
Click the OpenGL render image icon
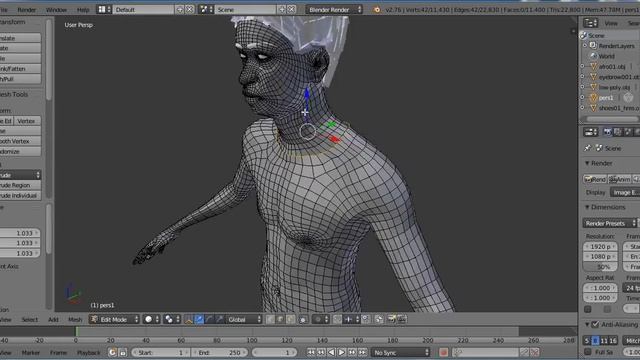click(x=392, y=319)
